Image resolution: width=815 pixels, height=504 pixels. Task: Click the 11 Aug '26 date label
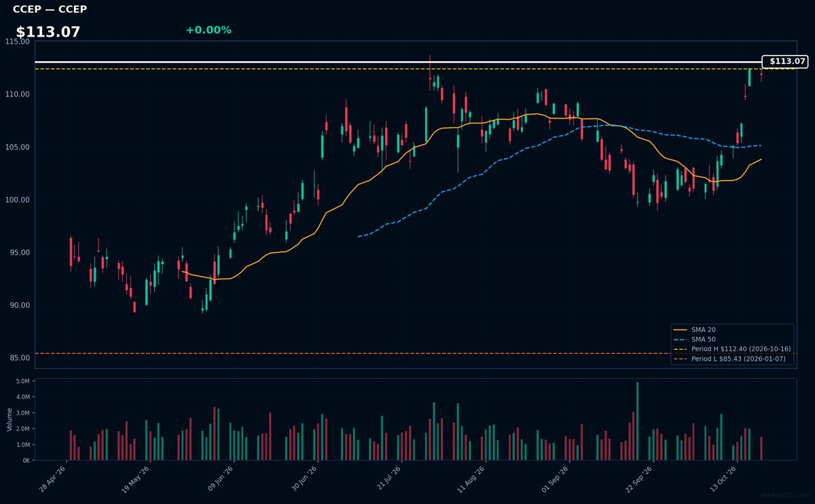click(x=471, y=479)
